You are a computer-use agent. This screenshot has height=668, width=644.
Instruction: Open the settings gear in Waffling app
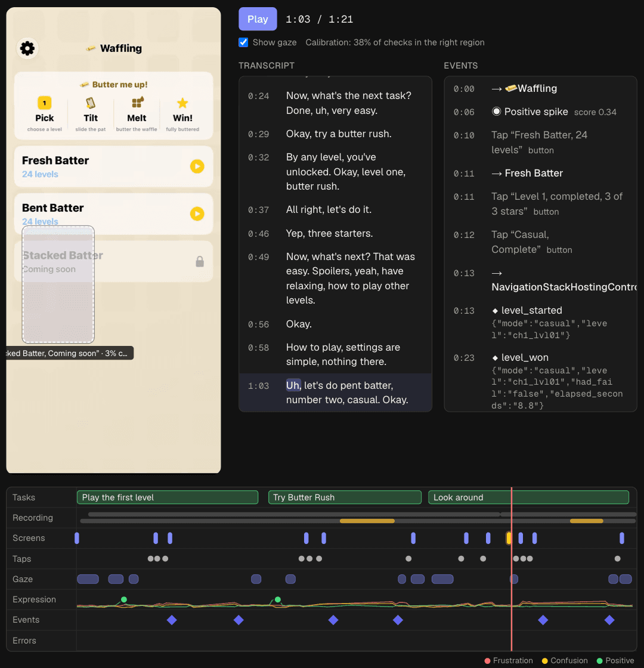point(27,48)
